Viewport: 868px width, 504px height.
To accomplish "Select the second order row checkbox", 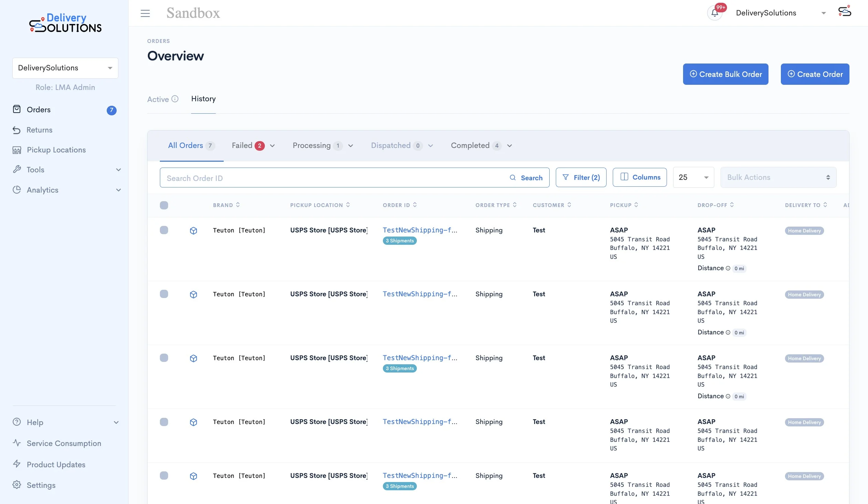I will click(x=164, y=294).
